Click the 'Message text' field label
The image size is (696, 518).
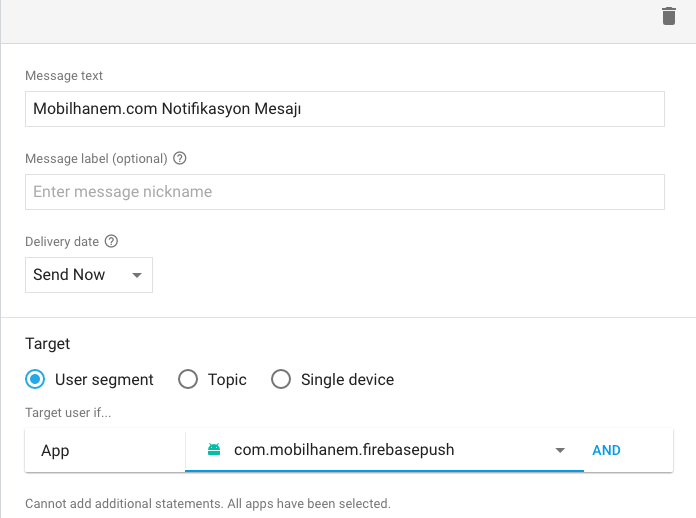[x=64, y=75]
